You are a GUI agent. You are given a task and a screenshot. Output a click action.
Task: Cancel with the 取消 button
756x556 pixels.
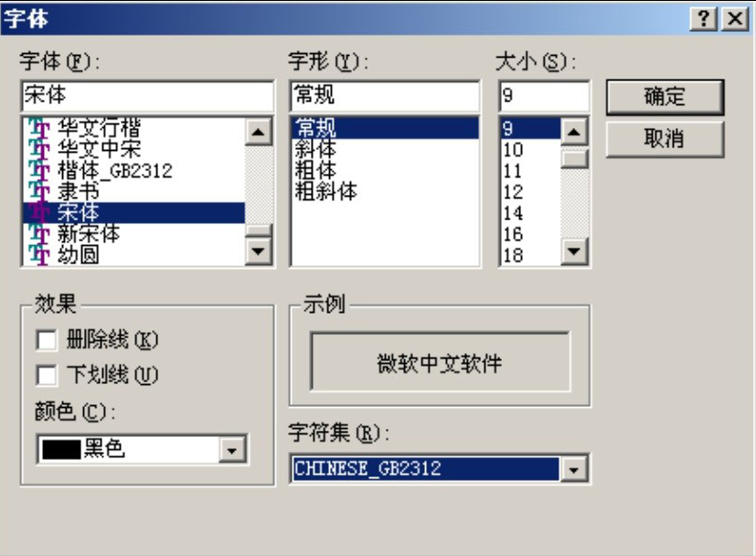point(665,139)
